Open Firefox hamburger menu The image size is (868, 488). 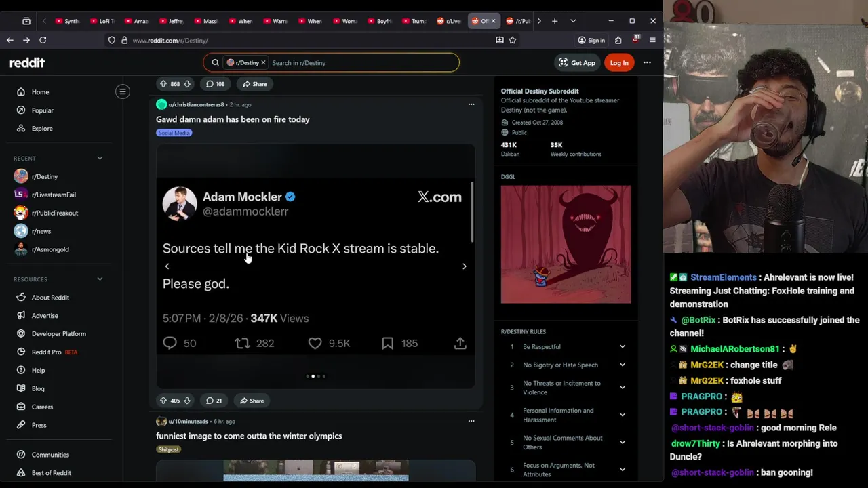click(x=652, y=40)
